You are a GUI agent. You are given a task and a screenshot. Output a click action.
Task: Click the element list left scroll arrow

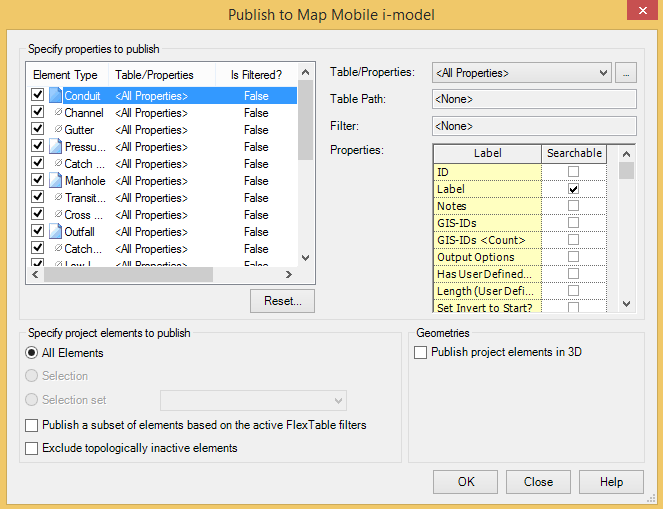(x=35, y=275)
